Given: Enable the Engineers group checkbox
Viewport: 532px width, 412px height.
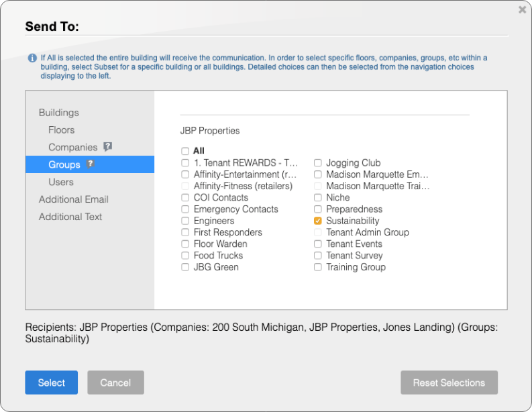Looking at the screenshot, I should coord(185,221).
